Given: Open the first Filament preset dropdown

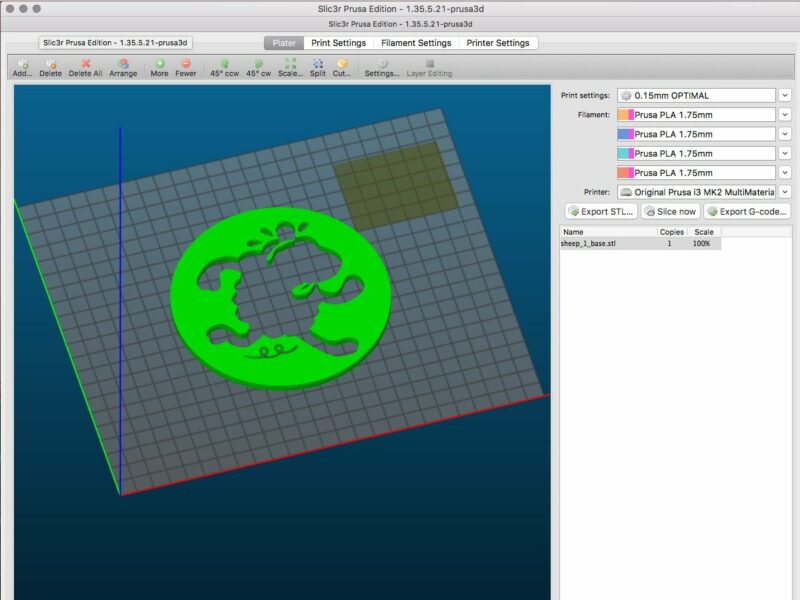Looking at the screenshot, I should [x=785, y=115].
